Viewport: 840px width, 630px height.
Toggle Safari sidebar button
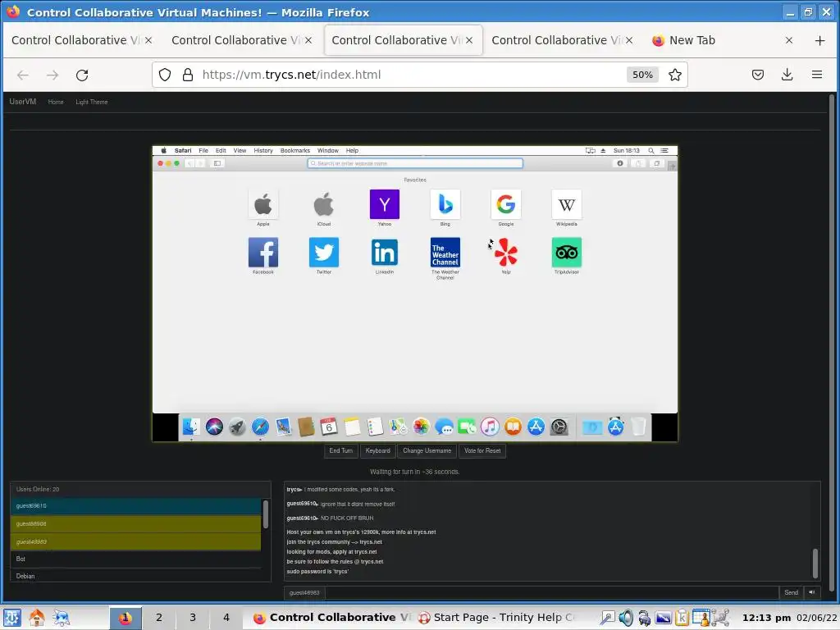(217, 163)
